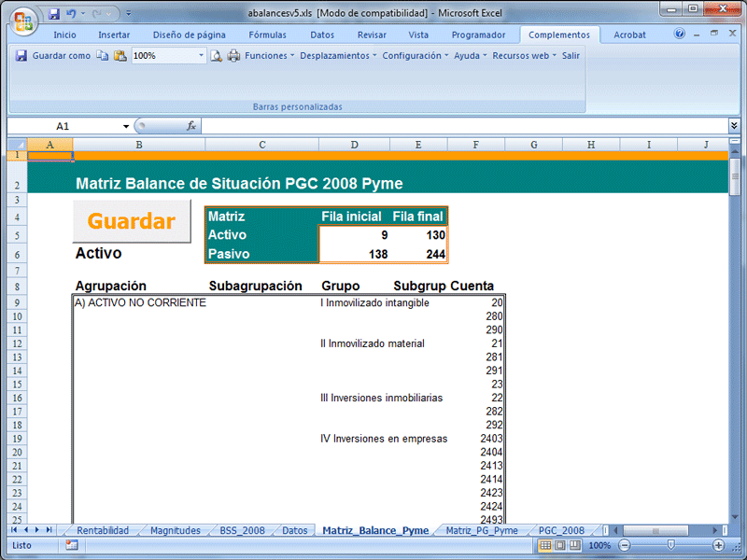Switch to the Magnitudes sheet
The width and height of the screenshot is (747, 560).
(176, 530)
